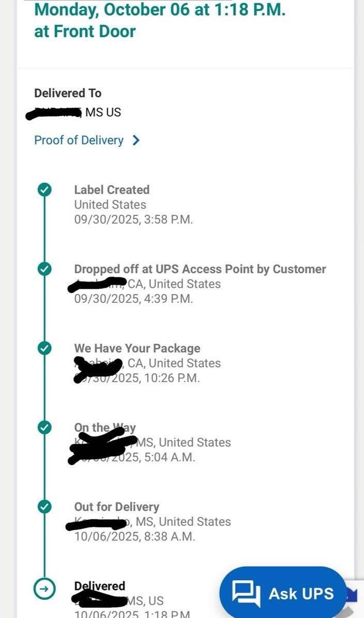
Task: Click the Delivered arrow circle icon
Action: [x=44, y=588]
